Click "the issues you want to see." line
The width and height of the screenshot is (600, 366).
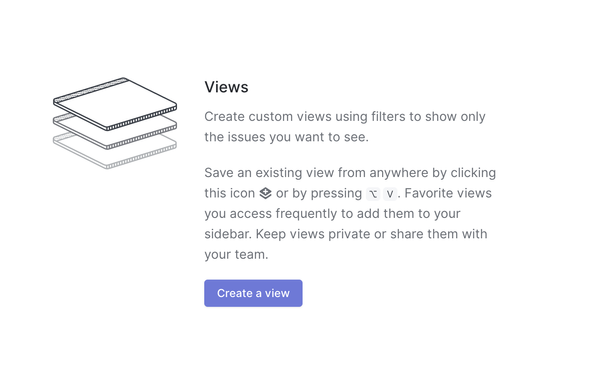pos(286,137)
